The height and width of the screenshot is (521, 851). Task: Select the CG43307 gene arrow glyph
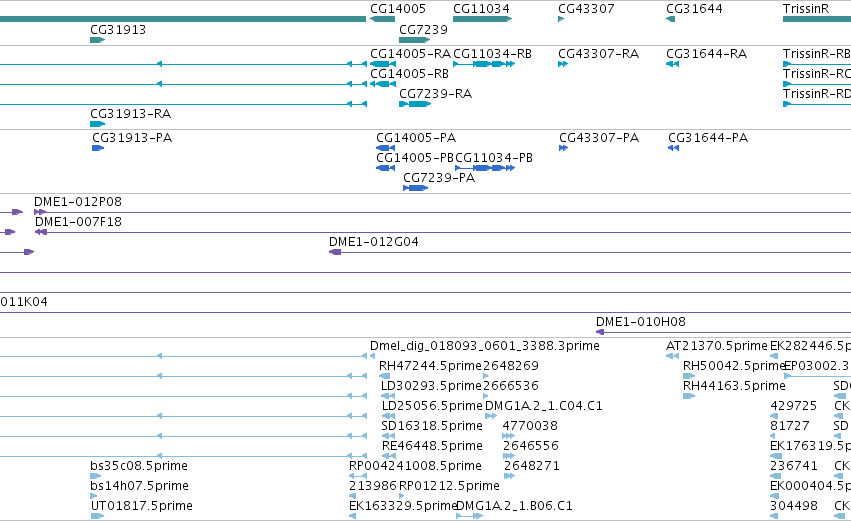[561, 19]
